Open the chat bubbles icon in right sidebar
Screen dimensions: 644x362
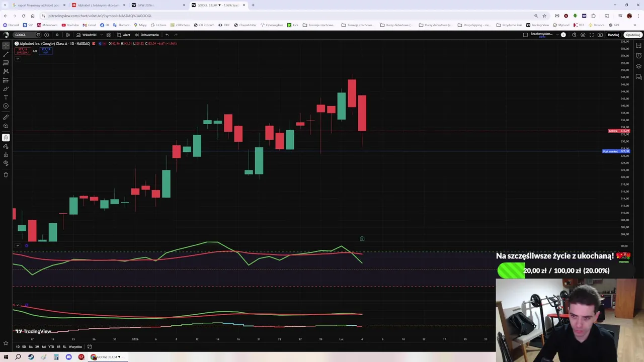pyautogui.click(x=638, y=77)
